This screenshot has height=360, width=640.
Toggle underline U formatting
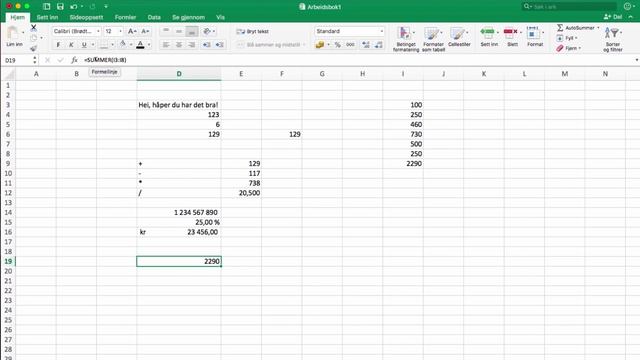tap(84, 45)
